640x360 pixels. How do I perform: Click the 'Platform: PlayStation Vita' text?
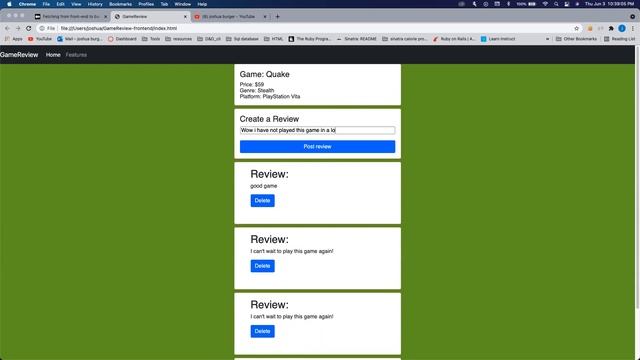coord(270,97)
